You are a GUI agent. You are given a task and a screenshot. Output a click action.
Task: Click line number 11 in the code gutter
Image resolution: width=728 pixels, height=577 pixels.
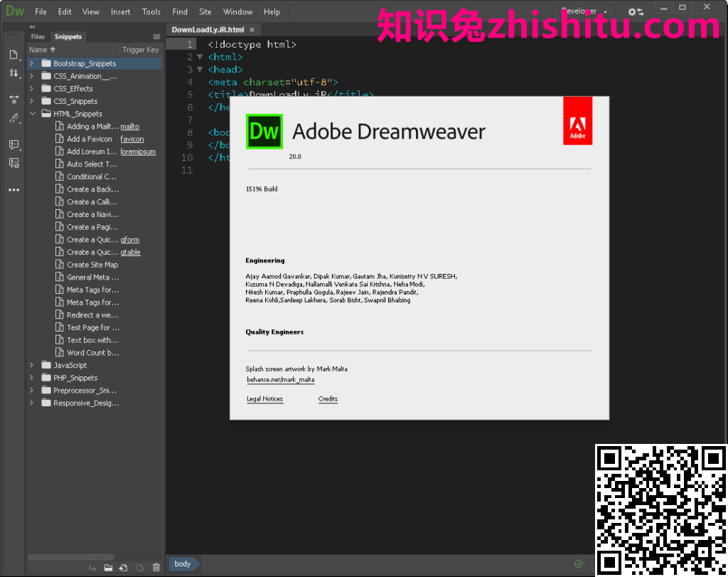point(187,170)
